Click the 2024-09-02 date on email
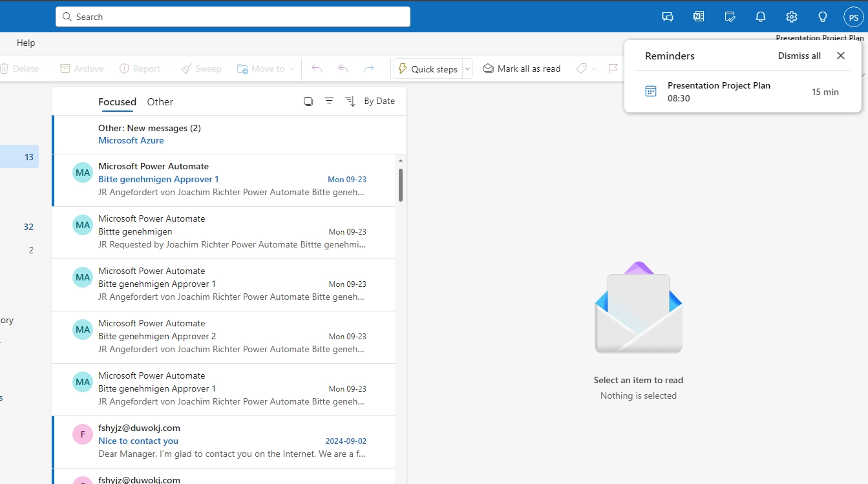This screenshot has width=868, height=484. click(346, 441)
